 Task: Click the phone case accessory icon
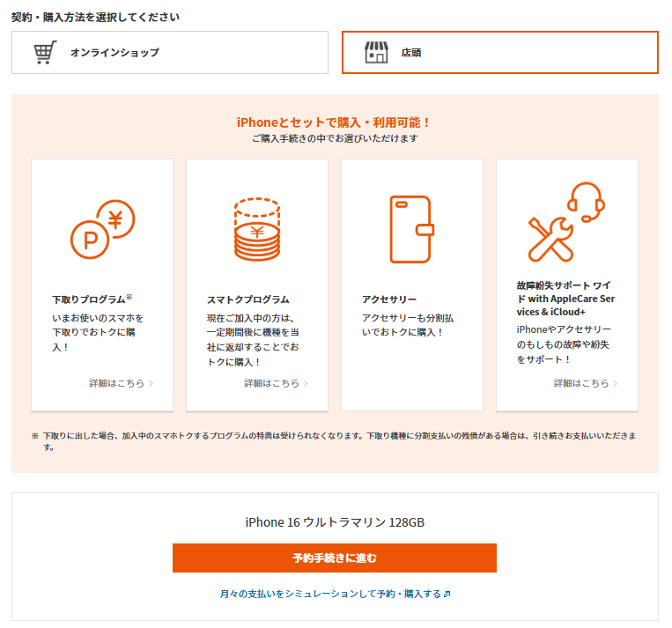412,229
